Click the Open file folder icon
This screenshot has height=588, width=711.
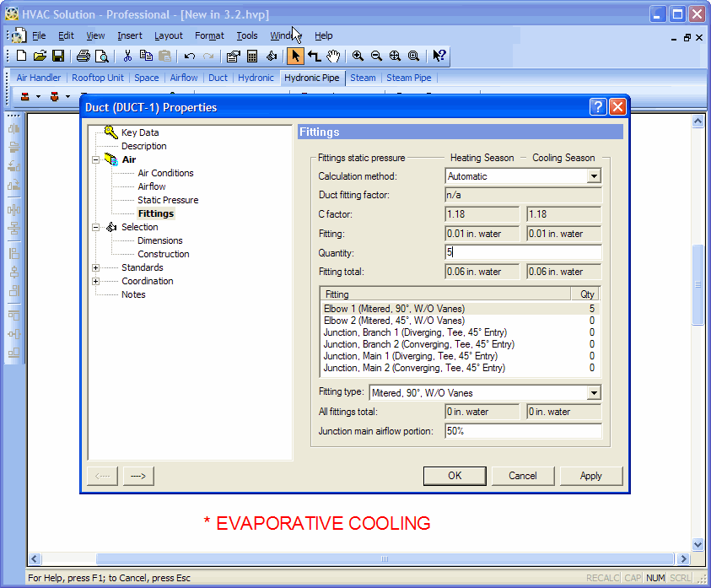pos(40,56)
